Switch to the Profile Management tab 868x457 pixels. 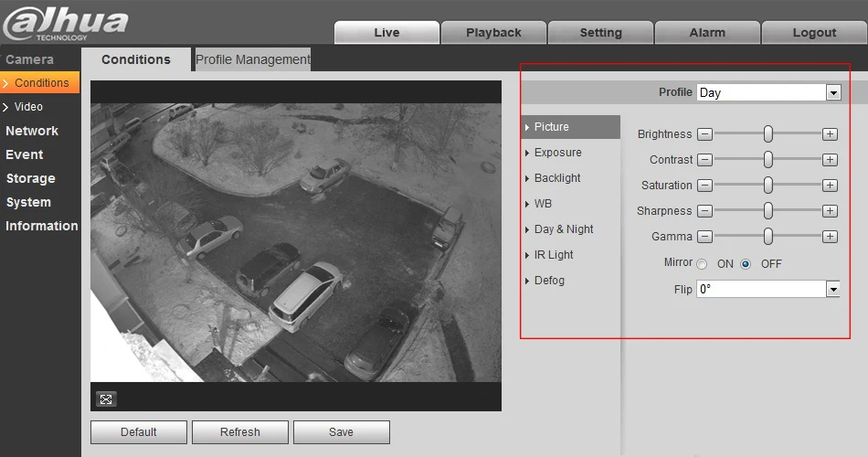click(252, 59)
